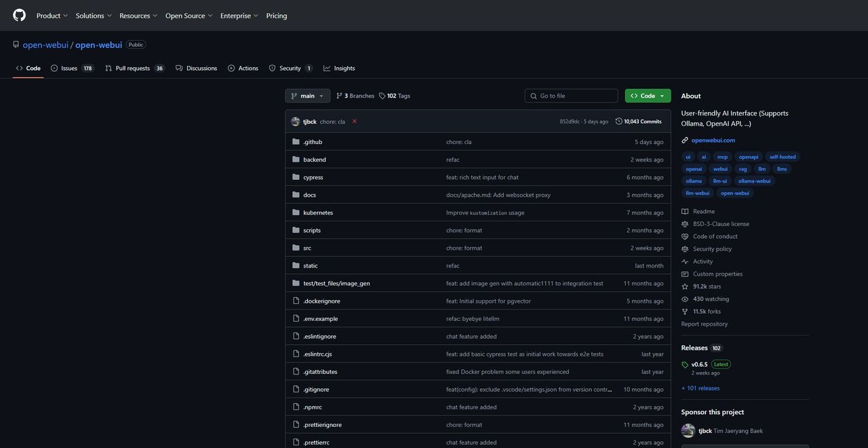The image size is (868, 448).
Task: View the 3 Branches list
Action: tap(355, 96)
